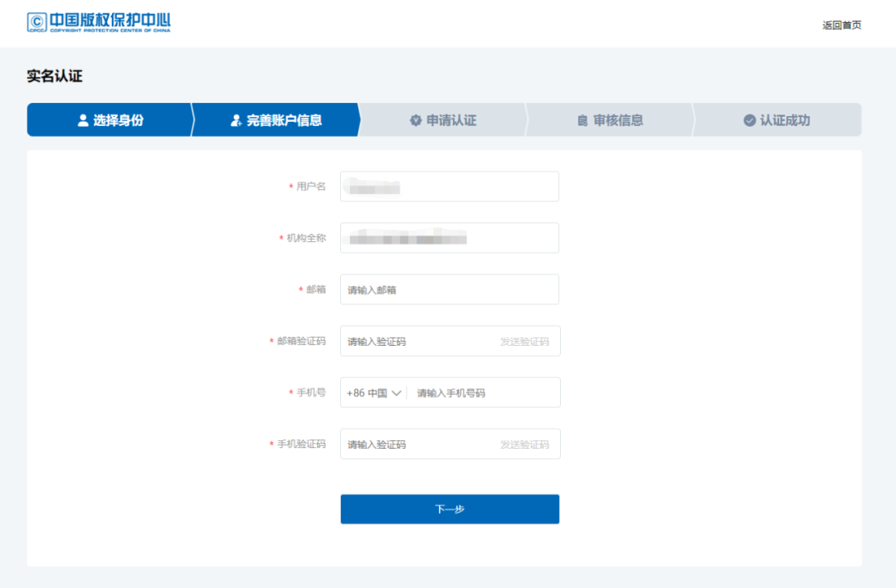Viewport: 896px width, 588px height.
Task: Click the document icon on 审核信息 step
Action: point(583,119)
